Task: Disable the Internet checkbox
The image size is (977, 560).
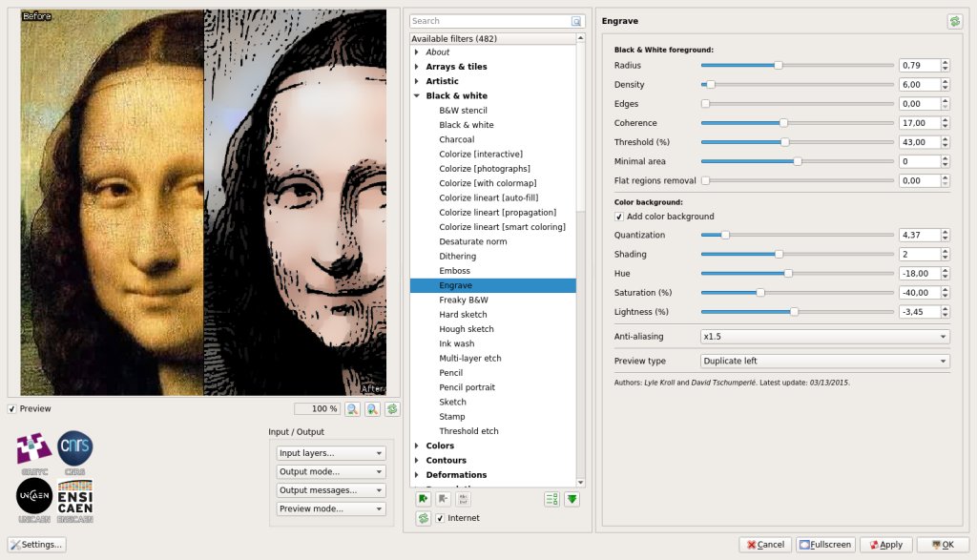Action: 441,518
